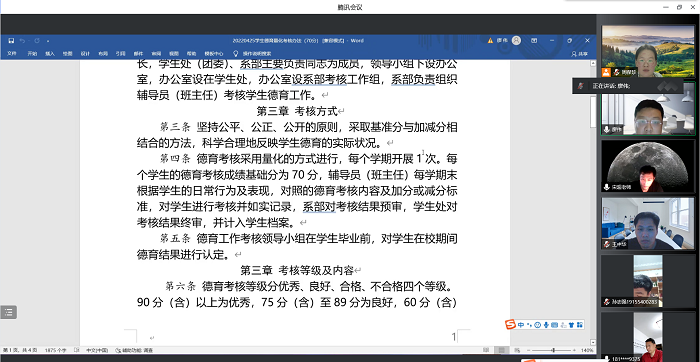Select the active speaker's video with green border
Image resolution: width=700 pixels, height=362 pixels.
(x=648, y=108)
